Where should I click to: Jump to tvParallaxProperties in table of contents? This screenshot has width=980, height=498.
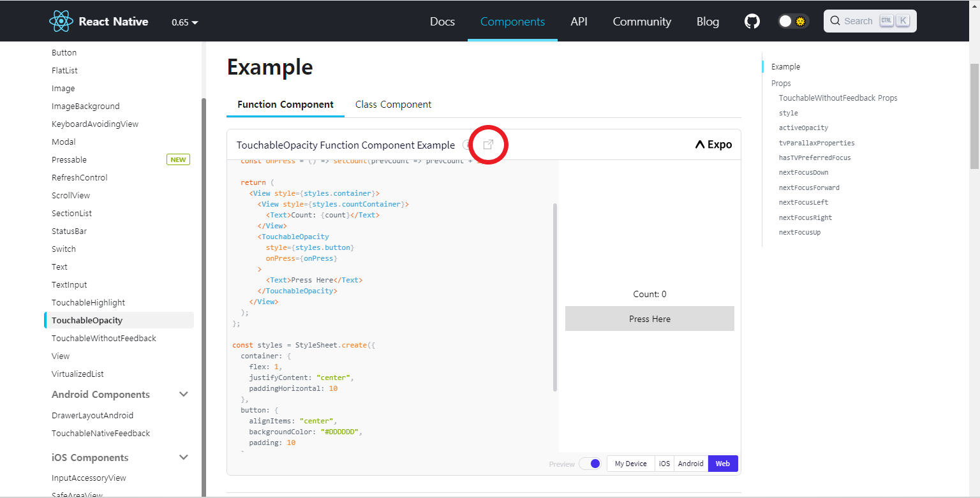pyautogui.click(x=817, y=143)
